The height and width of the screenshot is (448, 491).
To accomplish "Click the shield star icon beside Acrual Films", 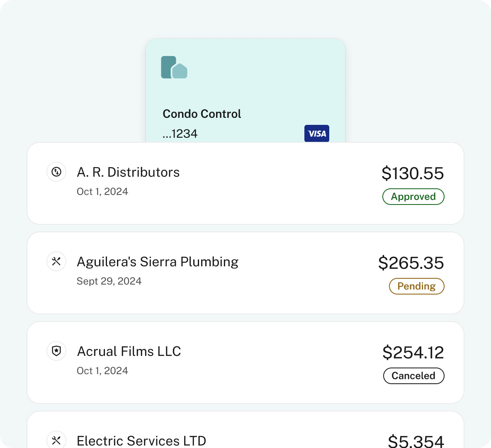I will pos(56,351).
